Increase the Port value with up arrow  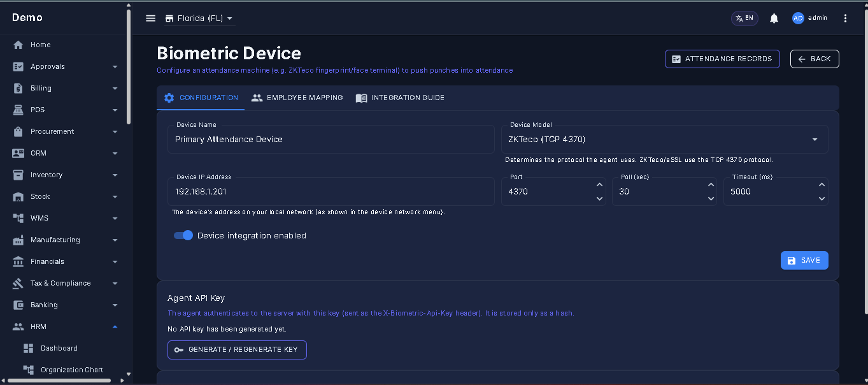point(599,185)
